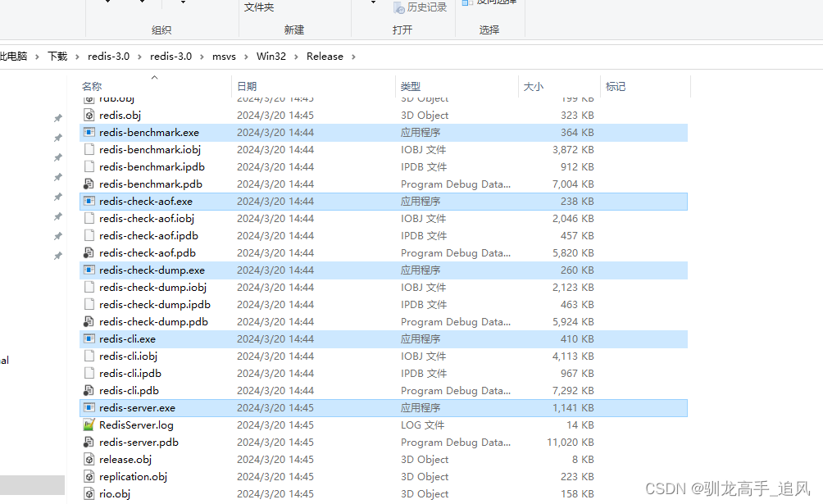823x504 pixels.
Task: Click the 11,020 KB size of redis-server.pdb
Action: [570, 442]
